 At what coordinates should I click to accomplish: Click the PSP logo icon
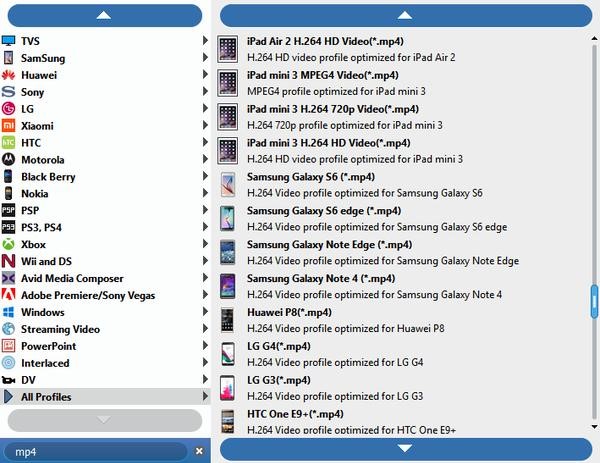point(8,210)
